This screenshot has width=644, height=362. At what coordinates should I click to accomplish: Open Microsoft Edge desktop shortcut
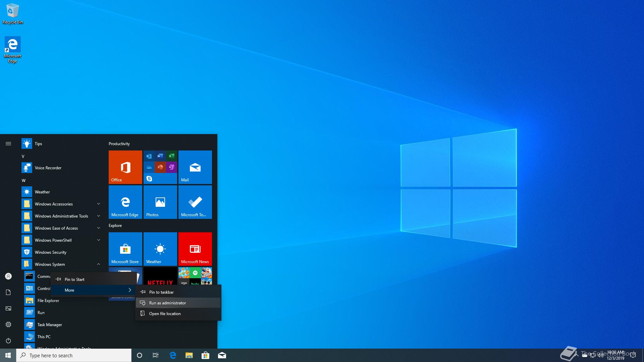click(12, 50)
